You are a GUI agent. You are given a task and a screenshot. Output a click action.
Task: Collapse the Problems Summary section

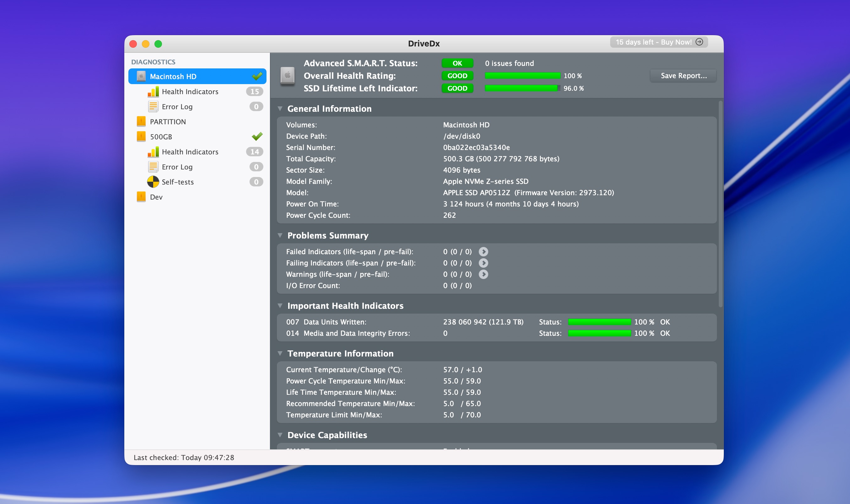(280, 235)
